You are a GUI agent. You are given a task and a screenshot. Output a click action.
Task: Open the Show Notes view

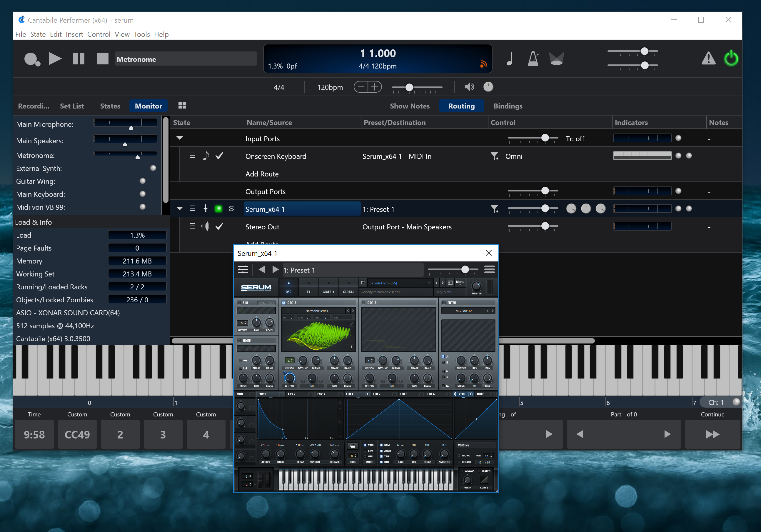(410, 106)
